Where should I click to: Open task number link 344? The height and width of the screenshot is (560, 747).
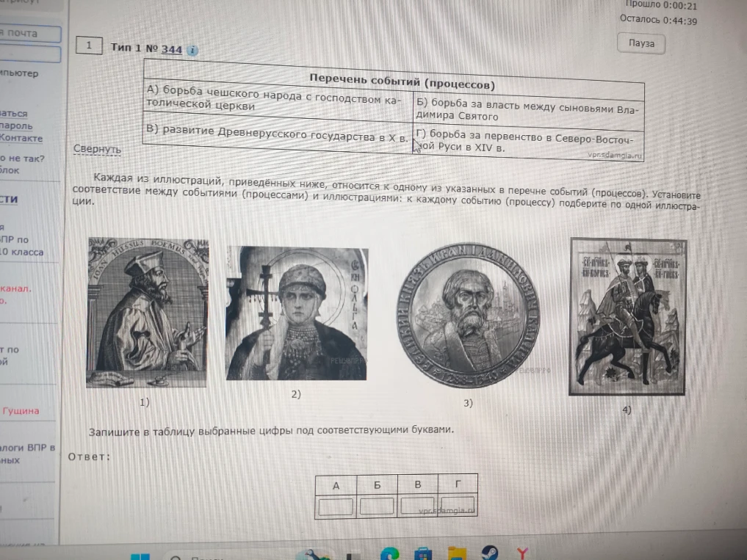coord(171,49)
